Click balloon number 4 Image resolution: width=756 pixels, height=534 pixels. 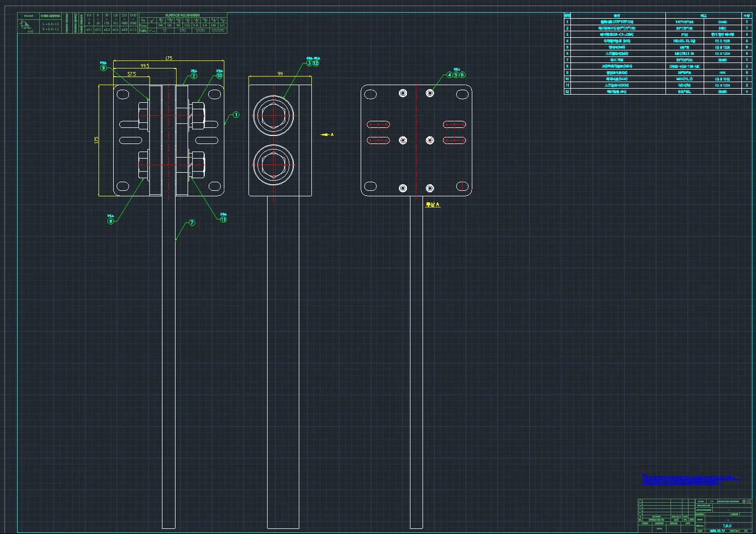click(x=450, y=75)
